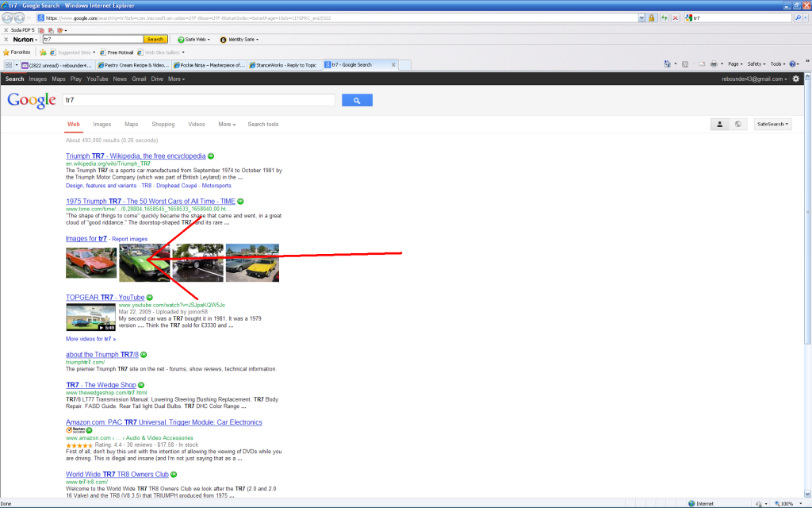Focus the Google search query box
Image resolution: width=812 pixels, height=508 pixels.
[x=199, y=100]
